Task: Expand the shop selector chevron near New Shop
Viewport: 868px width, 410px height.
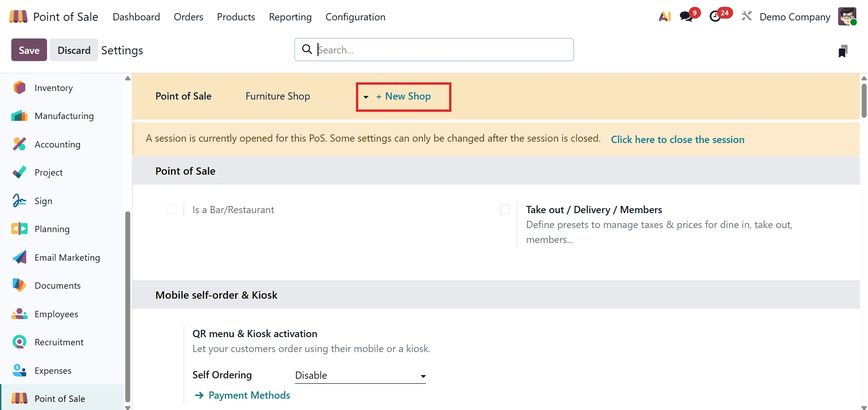Action: (x=365, y=97)
